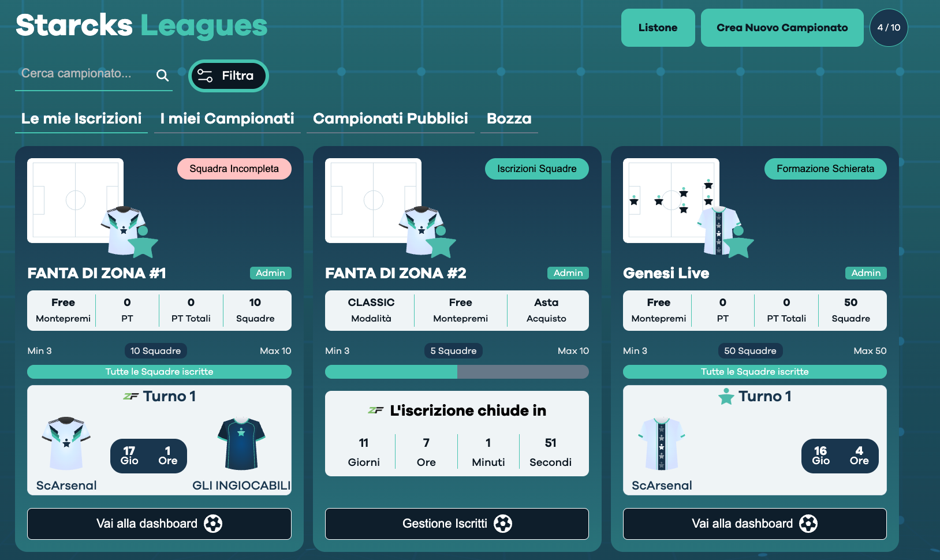Viewport: 940px width, 560px height.
Task: Click the Formazione Schierata status badge
Action: point(826,169)
